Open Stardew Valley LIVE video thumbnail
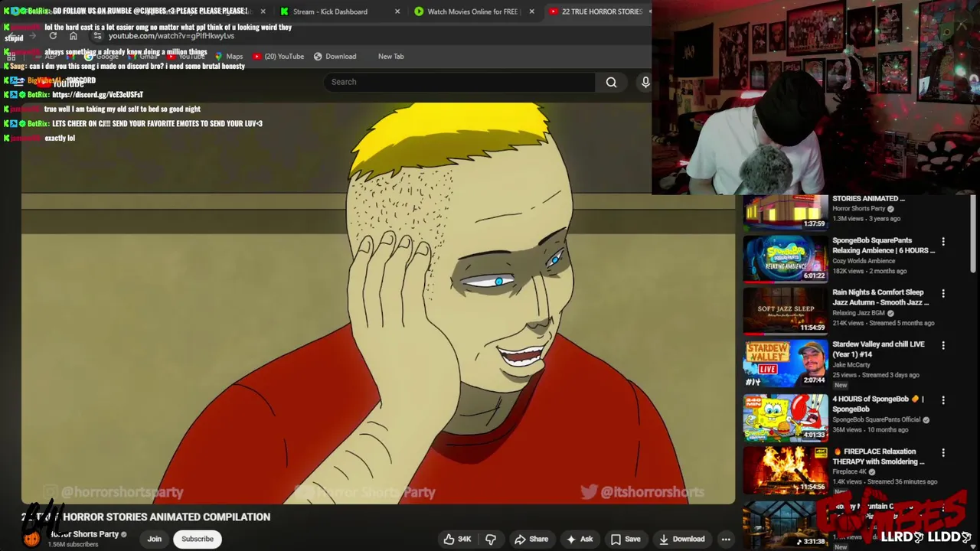The height and width of the screenshot is (551, 980). 786,363
